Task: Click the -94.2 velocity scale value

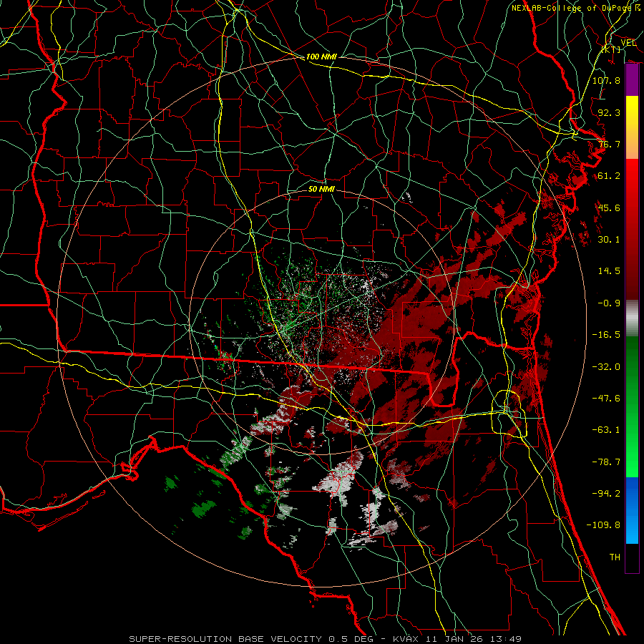Action: point(606,494)
